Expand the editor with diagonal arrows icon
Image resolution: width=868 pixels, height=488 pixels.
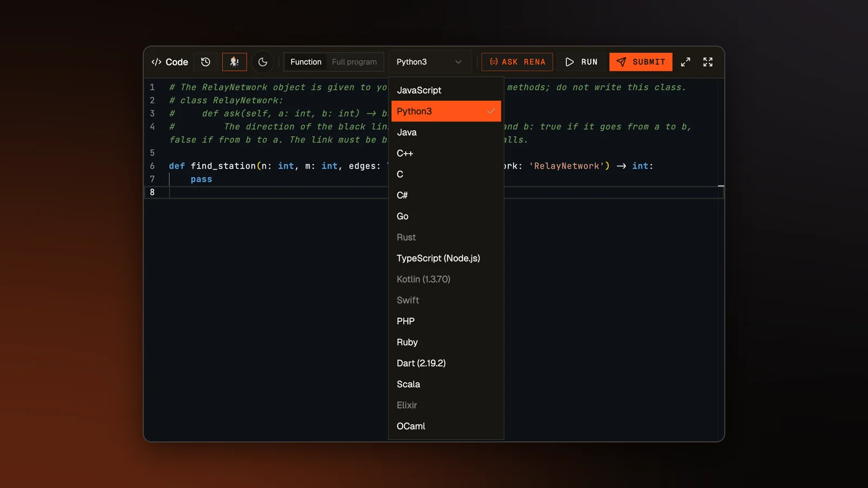pos(686,62)
